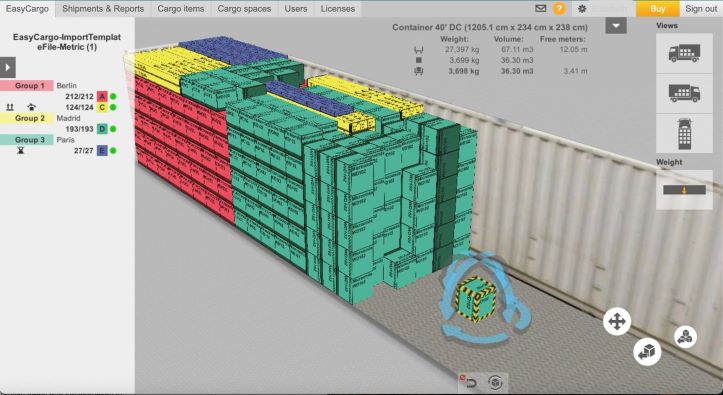723x395 pixels.
Task: Select the Group 2 label
Action: (x=27, y=118)
